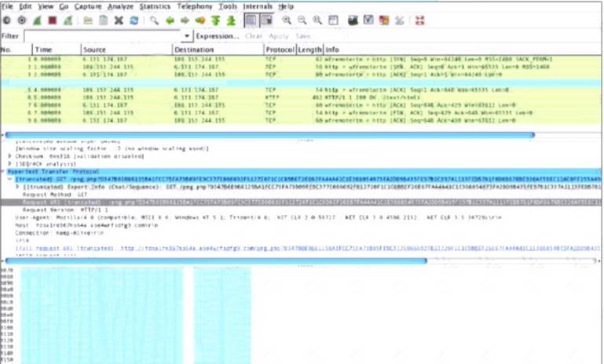
Task: Collapse the Hypertext Transfer Protocol node
Action: 4,172
